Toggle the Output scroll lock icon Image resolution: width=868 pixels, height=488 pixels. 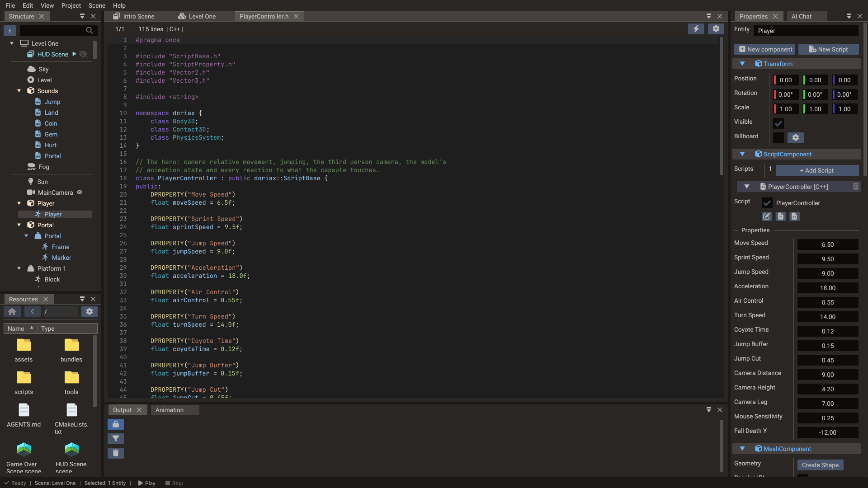point(116,424)
